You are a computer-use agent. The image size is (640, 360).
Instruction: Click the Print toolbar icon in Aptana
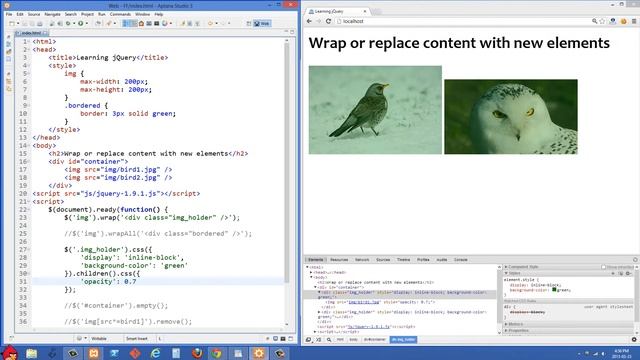[x=40, y=24]
